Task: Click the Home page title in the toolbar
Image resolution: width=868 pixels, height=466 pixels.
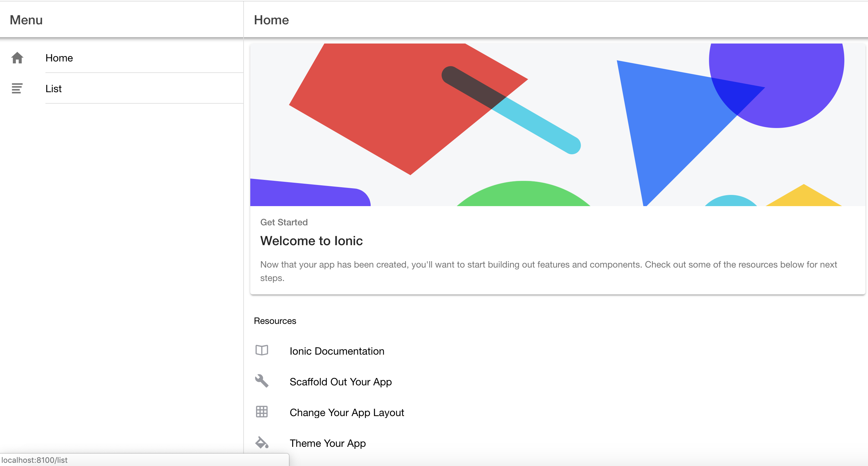Action: click(271, 20)
